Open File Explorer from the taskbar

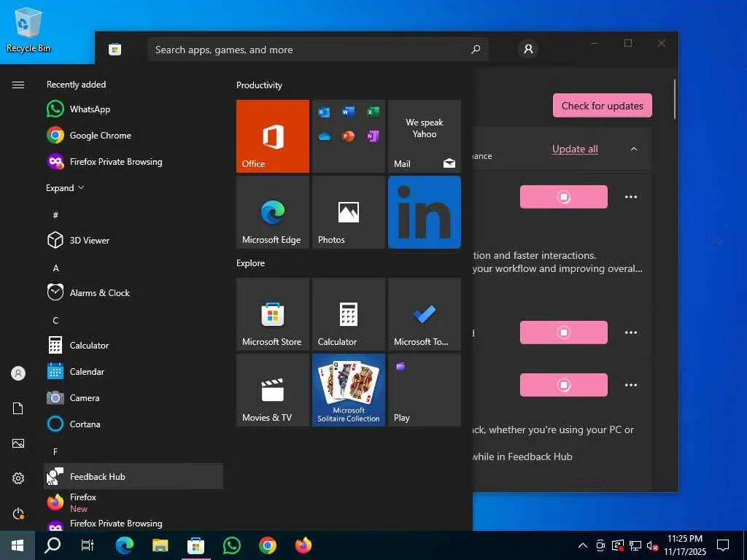click(x=160, y=545)
